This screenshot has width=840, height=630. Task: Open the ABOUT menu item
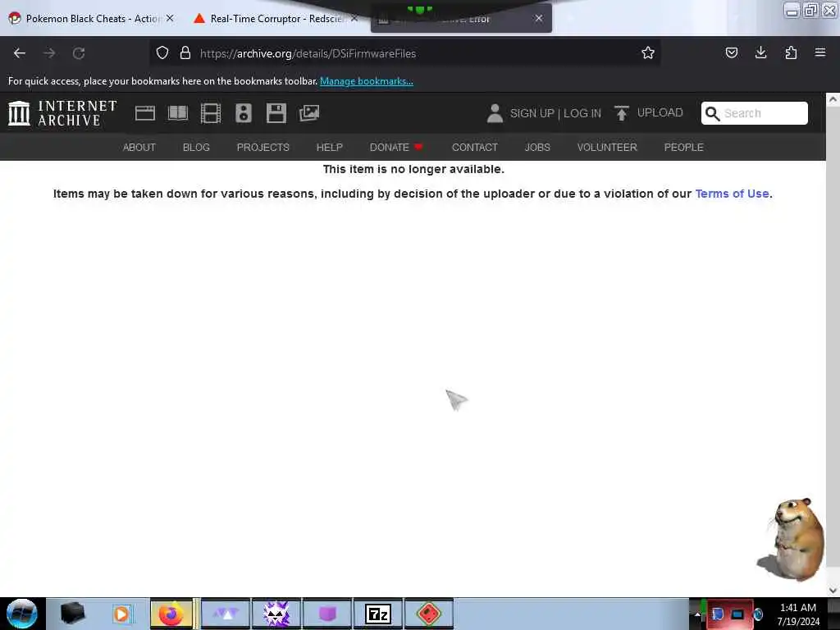(139, 148)
